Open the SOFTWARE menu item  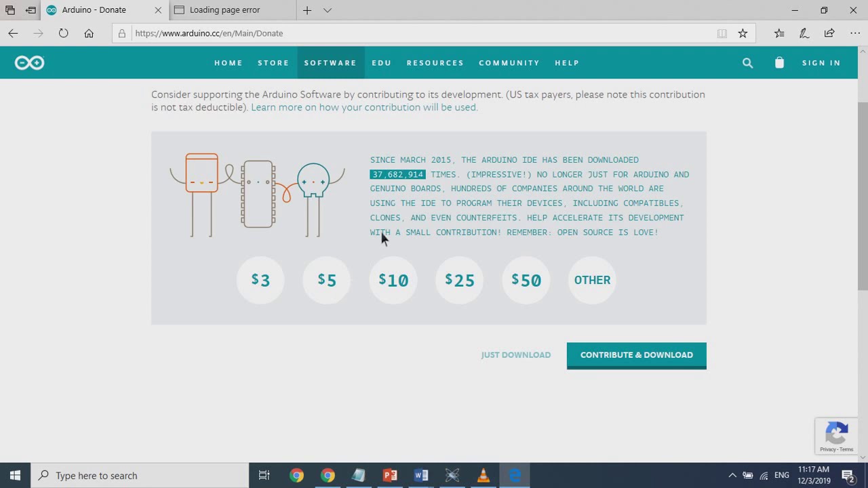(x=330, y=63)
